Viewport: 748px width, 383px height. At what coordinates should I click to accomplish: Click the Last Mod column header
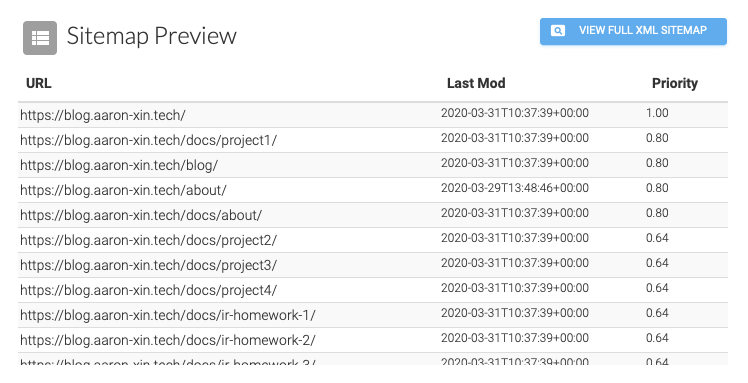(x=476, y=83)
